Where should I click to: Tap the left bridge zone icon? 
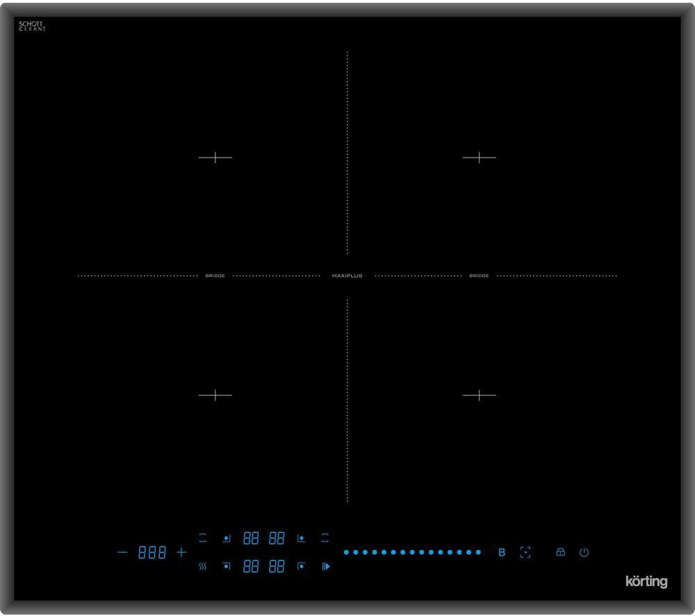click(x=202, y=538)
